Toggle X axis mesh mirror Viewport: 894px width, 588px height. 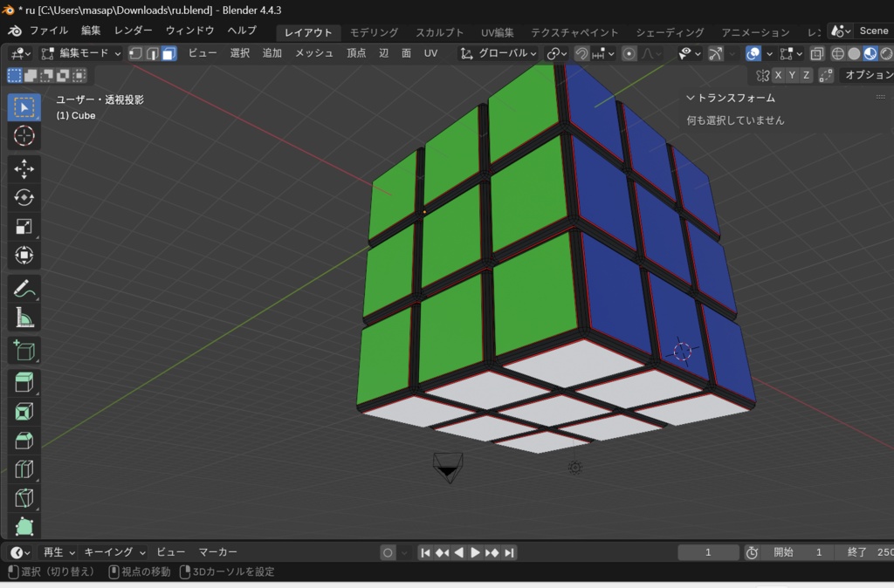coord(778,75)
